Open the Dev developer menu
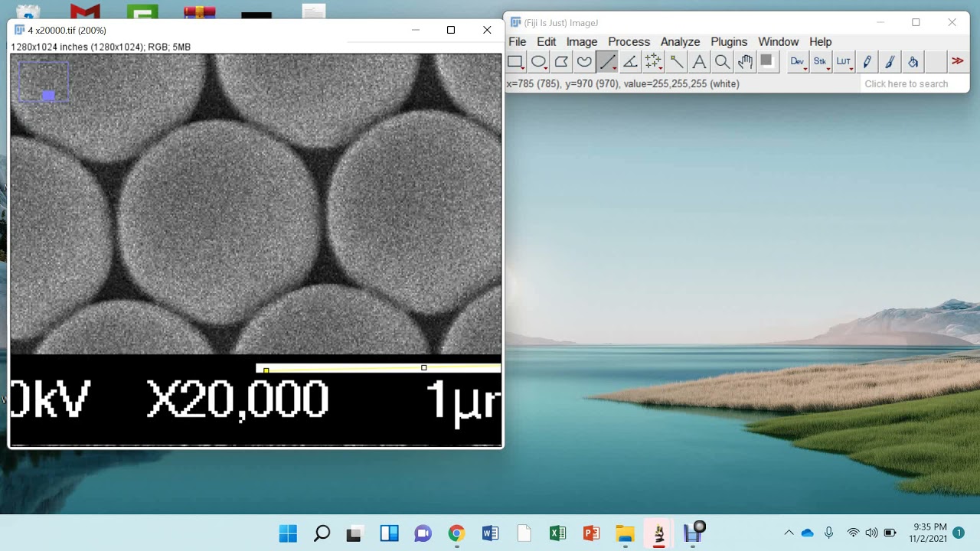The image size is (980, 551). [x=798, y=62]
